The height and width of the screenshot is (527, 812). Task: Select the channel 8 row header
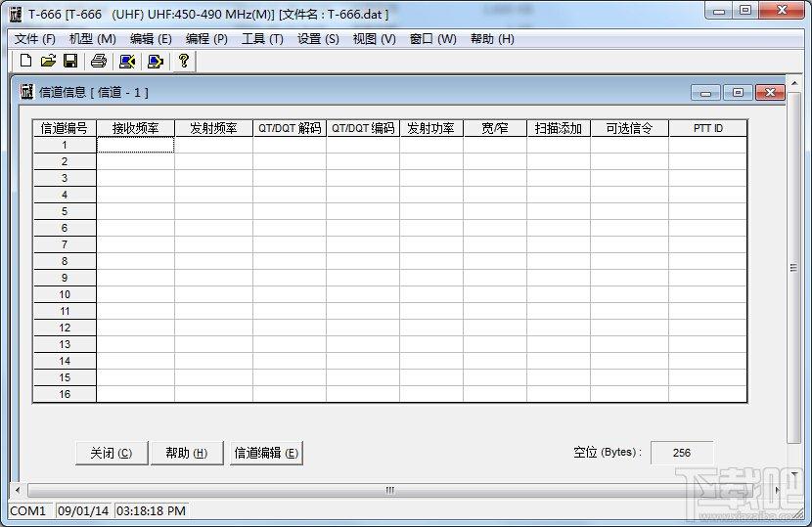65,261
